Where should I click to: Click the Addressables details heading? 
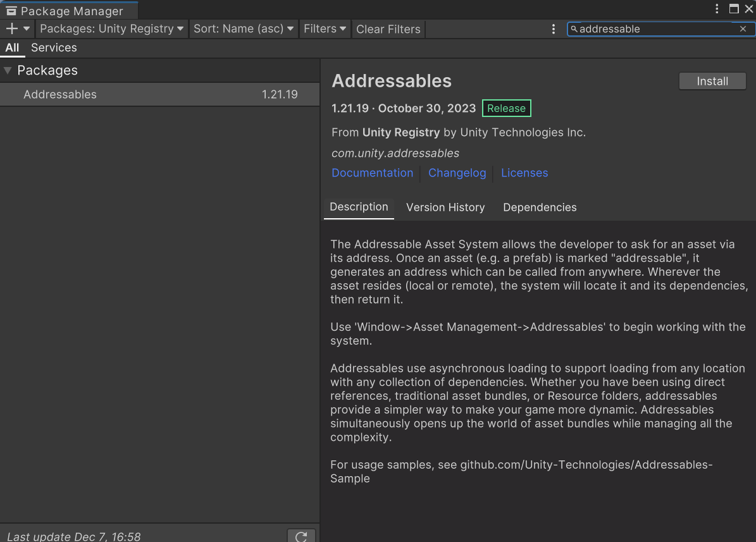point(392,81)
